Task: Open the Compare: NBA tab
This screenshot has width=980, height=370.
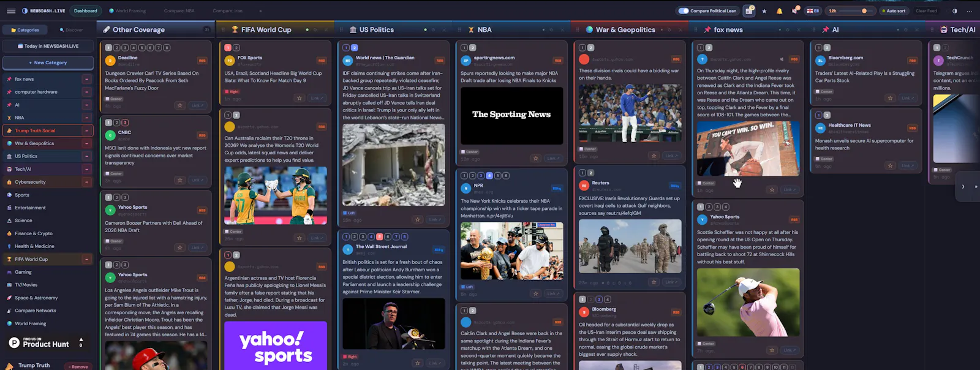Action: point(179,10)
